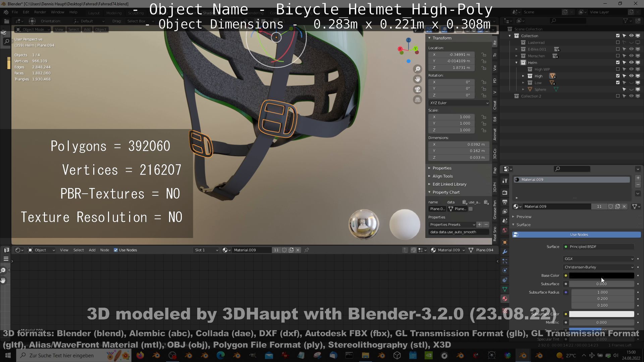Viewport: 644px width, 362px height.
Task: Expand the High collection in outliner
Action: (x=523, y=76)
